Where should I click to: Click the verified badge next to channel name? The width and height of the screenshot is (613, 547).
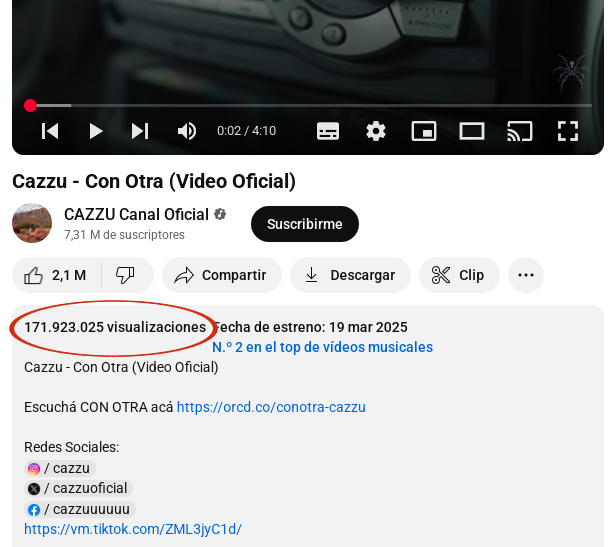click(x=220, y=214)
